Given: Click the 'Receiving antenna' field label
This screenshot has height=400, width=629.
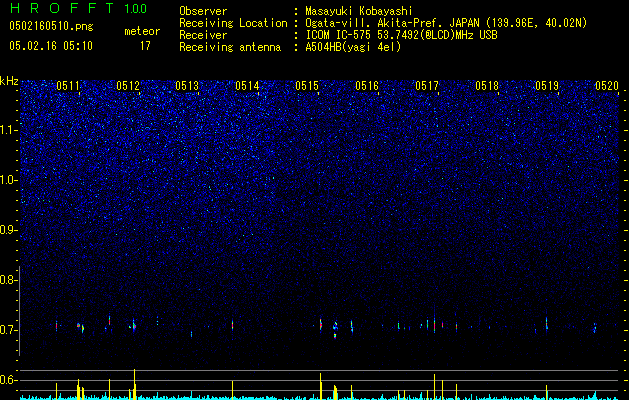Looking at the screenshot, I should 230,47.
